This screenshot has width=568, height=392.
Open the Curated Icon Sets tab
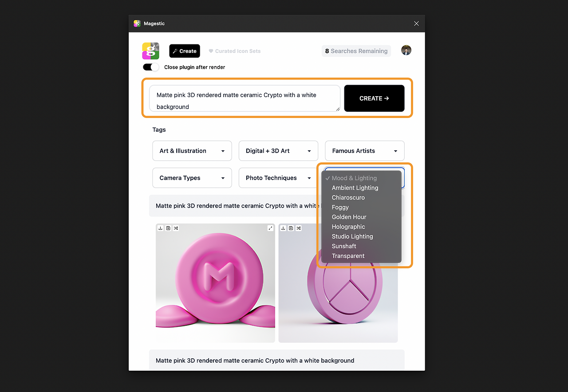(x=235, y=51)
